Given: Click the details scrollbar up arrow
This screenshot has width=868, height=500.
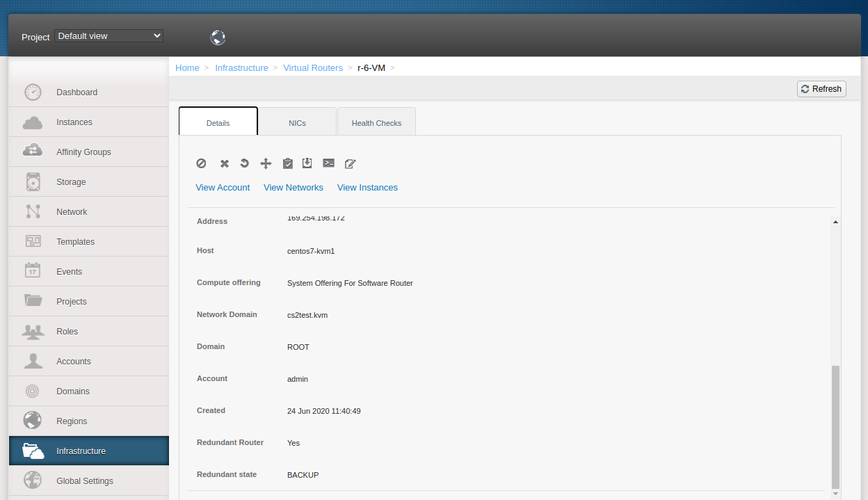Looking at the screenshot, I should (835, 222).
